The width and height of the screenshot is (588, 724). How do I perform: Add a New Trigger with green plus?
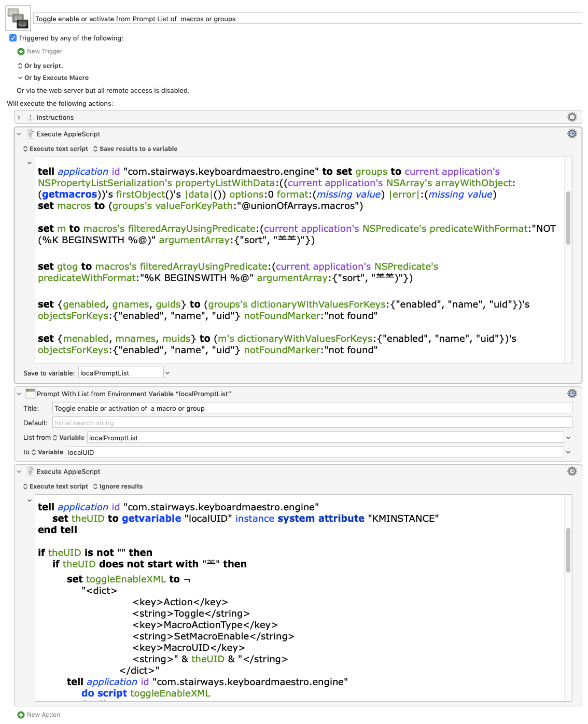pyautogui.click(x=21, y=51)
